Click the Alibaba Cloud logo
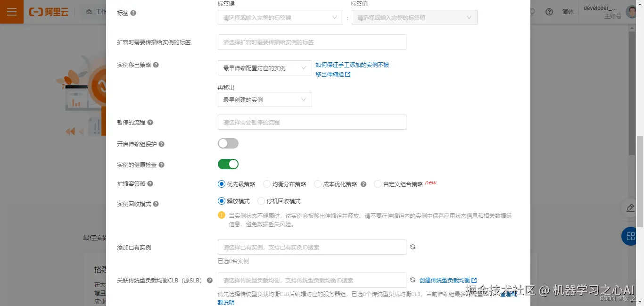Screen dimensions: 644x306 [x=49, y=12]
